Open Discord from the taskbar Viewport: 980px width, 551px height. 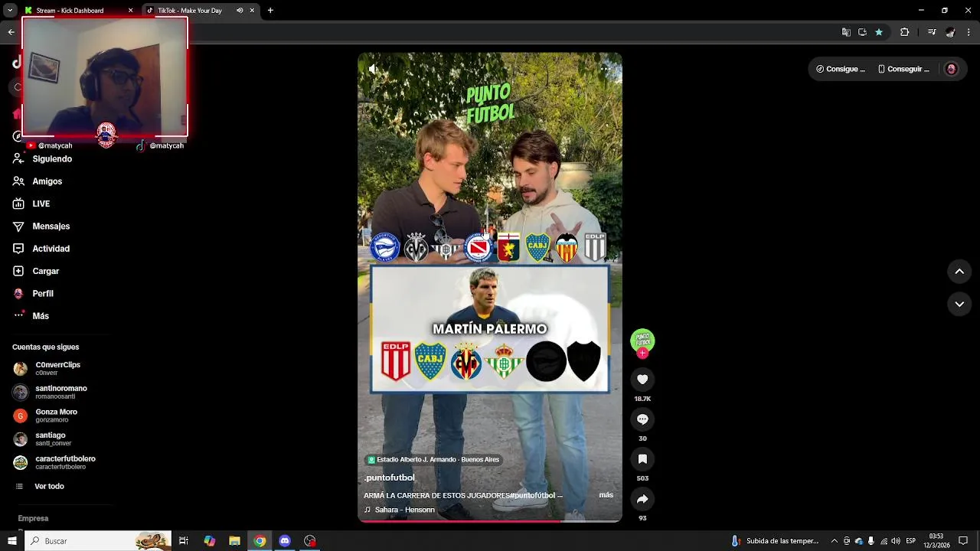(x=285, y=541)
